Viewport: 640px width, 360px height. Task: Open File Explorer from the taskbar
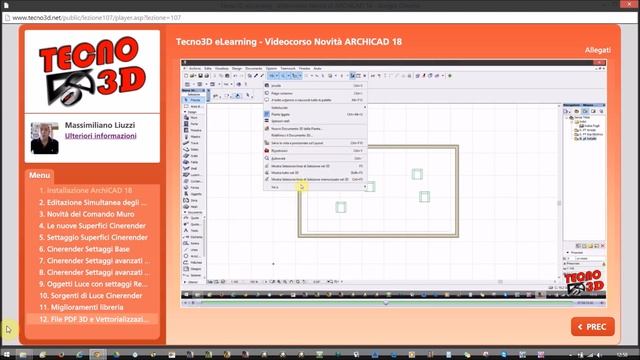(23, 355)
